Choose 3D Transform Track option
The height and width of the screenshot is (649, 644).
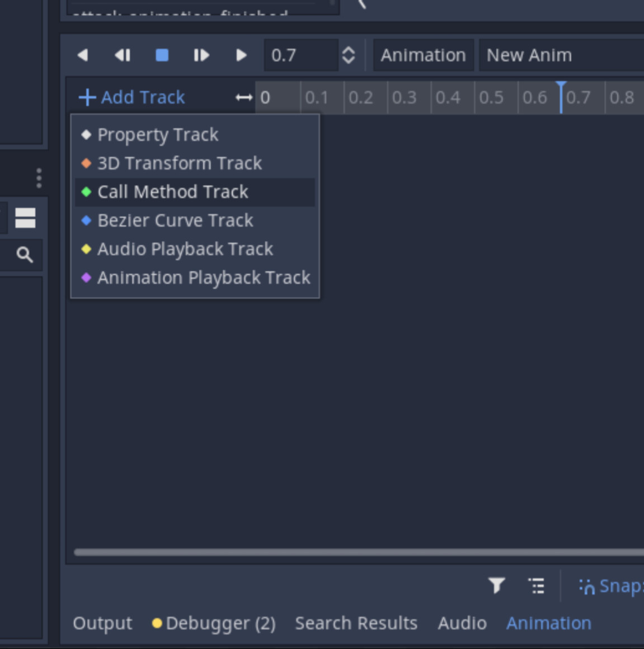179,163
